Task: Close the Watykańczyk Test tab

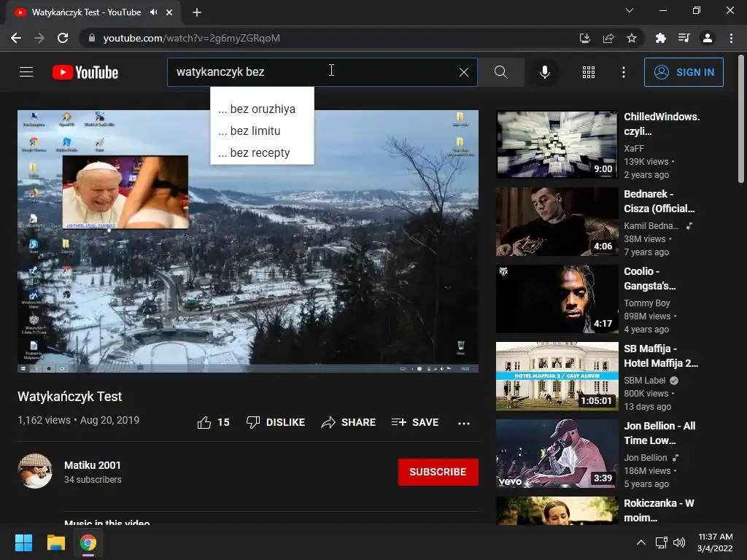Action: pos(169,12)
